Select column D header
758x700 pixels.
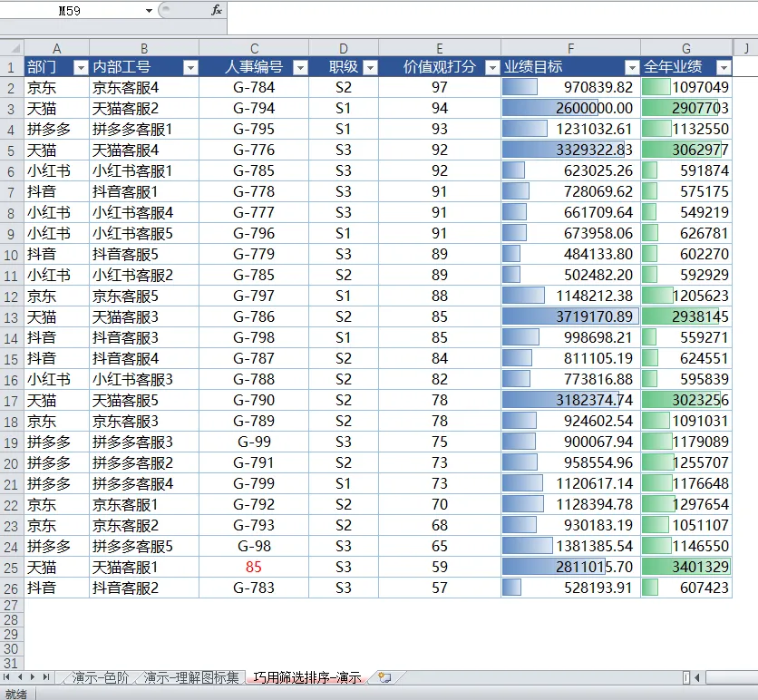coord(344,48)
